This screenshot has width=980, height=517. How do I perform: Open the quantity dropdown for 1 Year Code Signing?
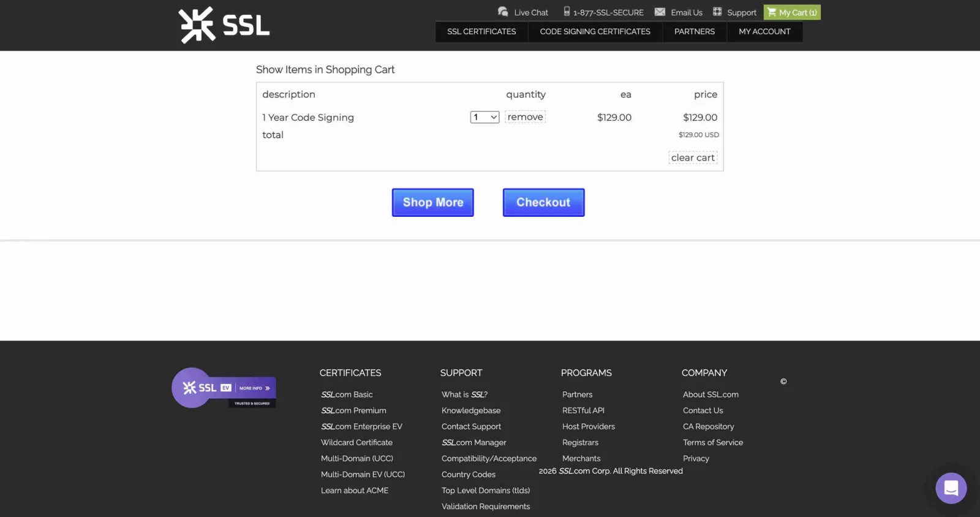tap(484, 117)
